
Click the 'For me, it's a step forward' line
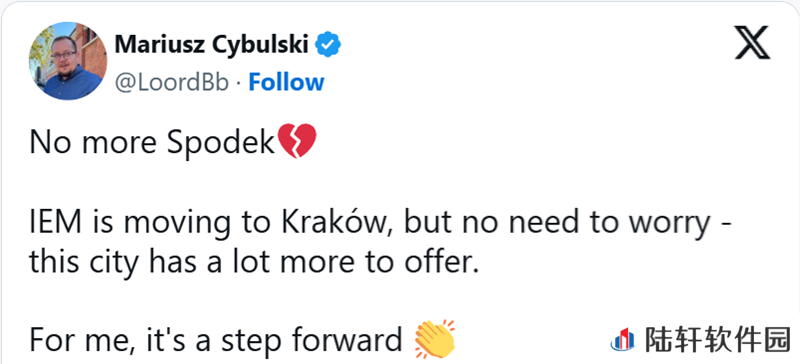pos(242,339)
